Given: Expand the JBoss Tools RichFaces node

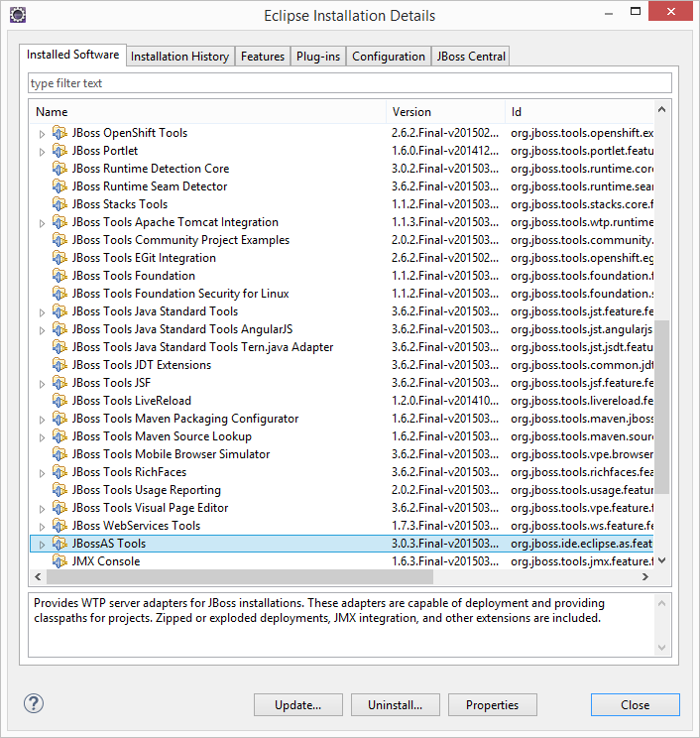Looking at the screenshot, I should [x=42, y=474].
